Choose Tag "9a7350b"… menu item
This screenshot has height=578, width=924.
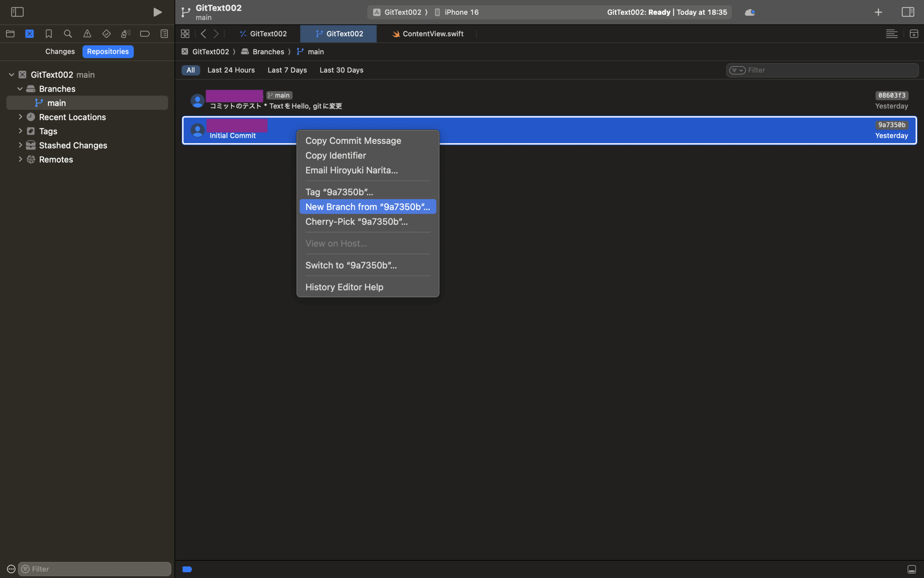click(368, 192)
